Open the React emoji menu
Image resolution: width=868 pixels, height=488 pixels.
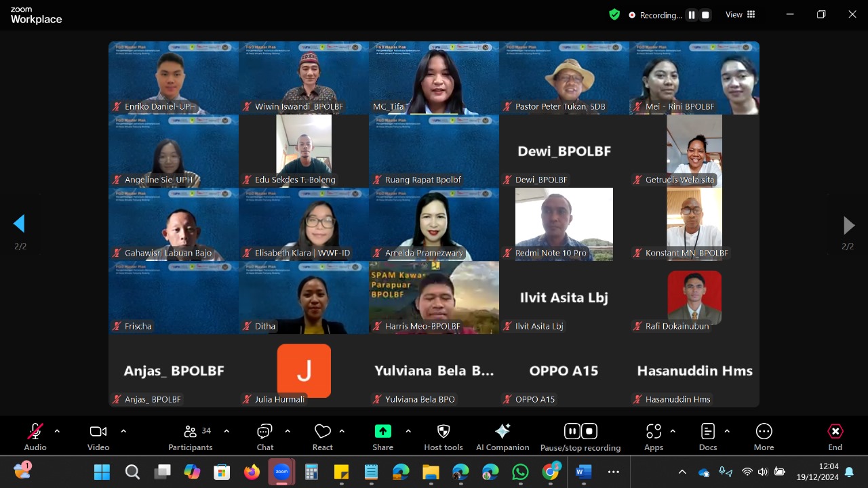pos(323,437)
